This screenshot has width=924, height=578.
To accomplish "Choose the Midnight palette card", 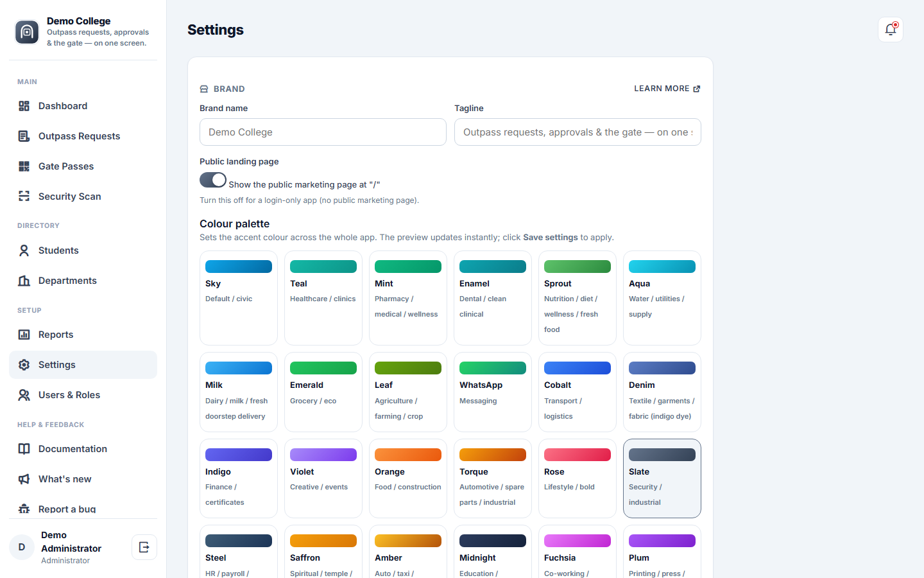I will pos(493,552).
